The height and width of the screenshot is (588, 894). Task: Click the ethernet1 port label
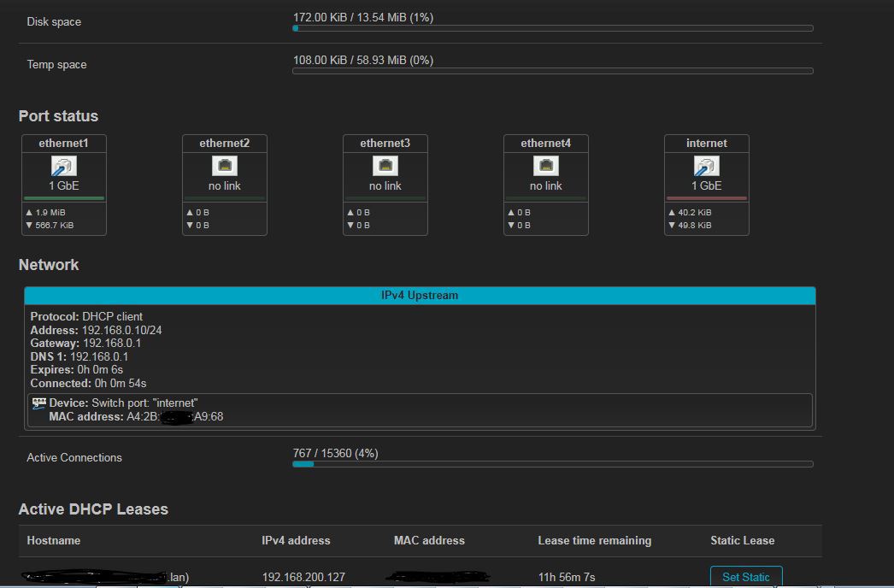64,144
